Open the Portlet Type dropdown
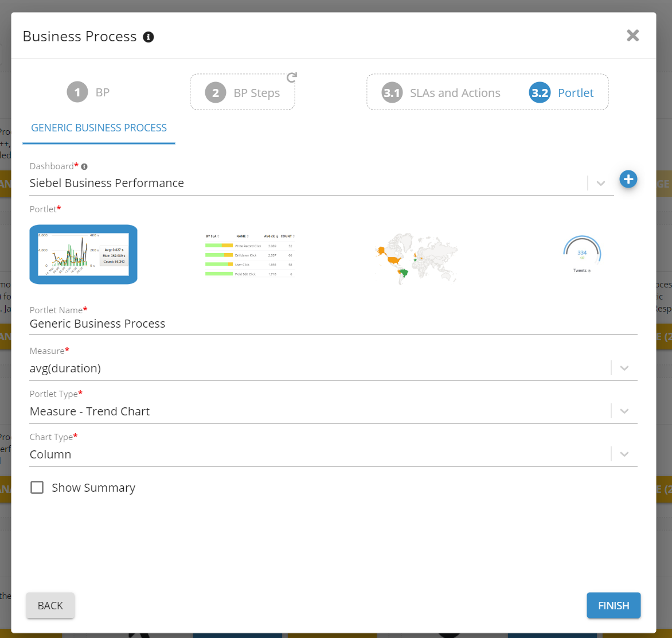 coord(624,411)
